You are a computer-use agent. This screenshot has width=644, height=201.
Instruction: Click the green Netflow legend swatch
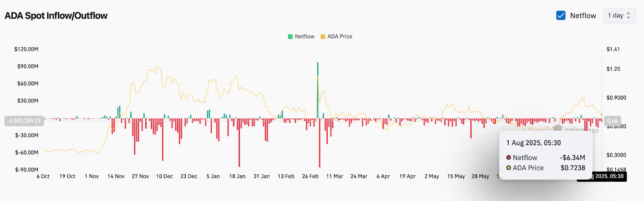(290, 37)
